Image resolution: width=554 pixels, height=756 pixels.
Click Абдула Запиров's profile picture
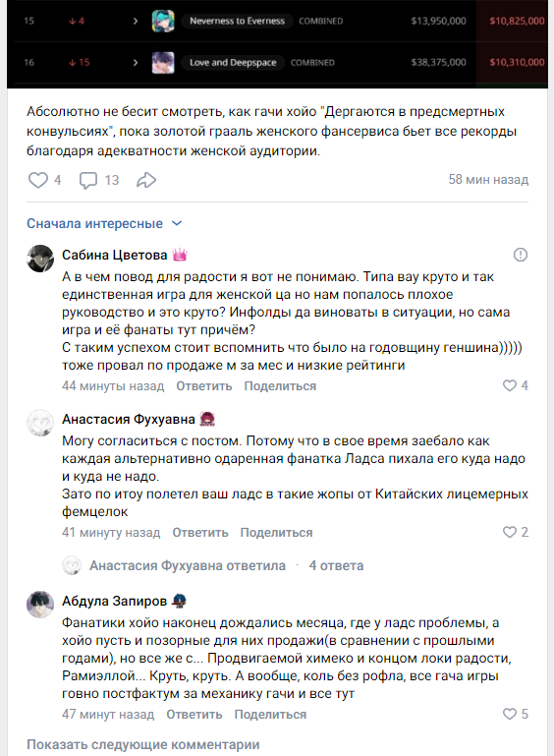40,605
